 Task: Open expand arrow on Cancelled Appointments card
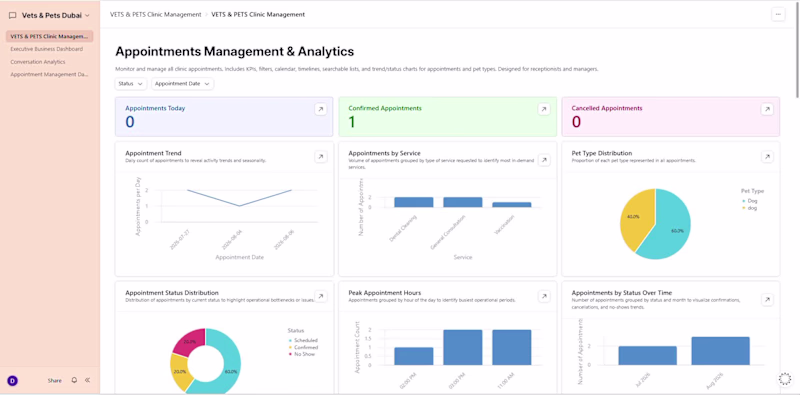point(767,109)
